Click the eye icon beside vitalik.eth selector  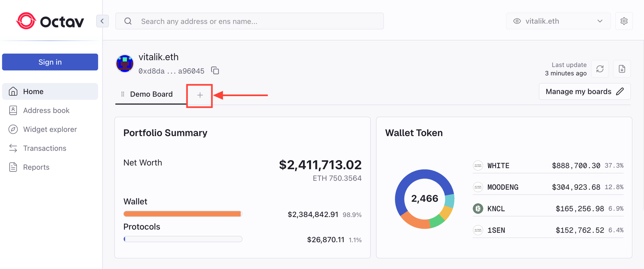[x=517, y=21]
